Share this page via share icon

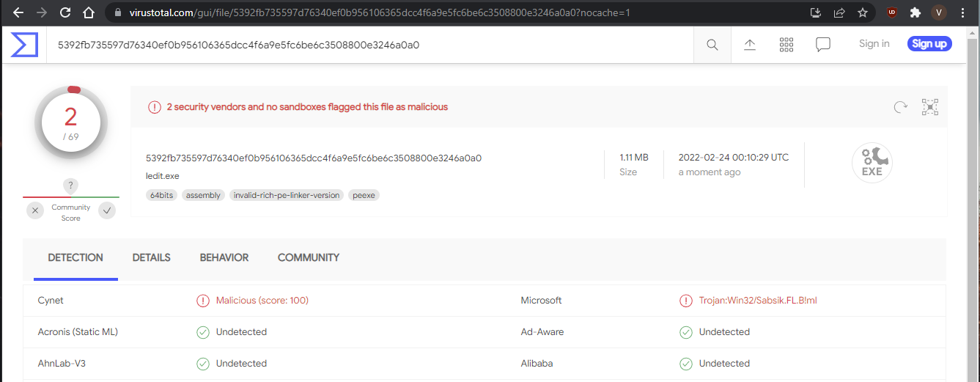point(839,12)
